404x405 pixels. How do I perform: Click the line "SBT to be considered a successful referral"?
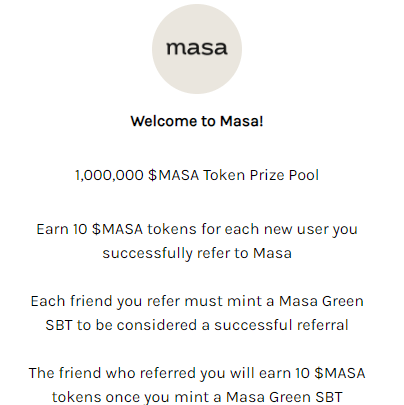[197, 325]
